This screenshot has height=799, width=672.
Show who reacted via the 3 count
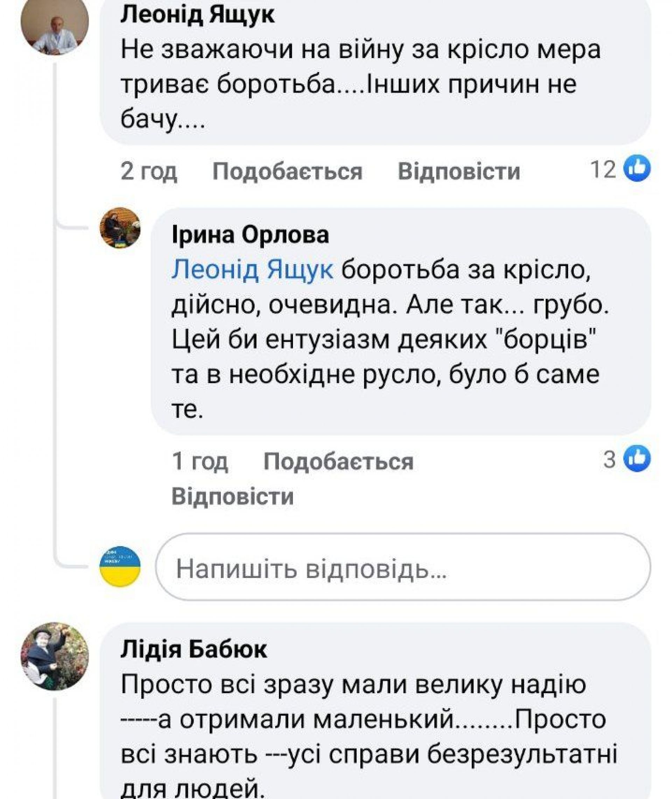[x=609, y=459]
